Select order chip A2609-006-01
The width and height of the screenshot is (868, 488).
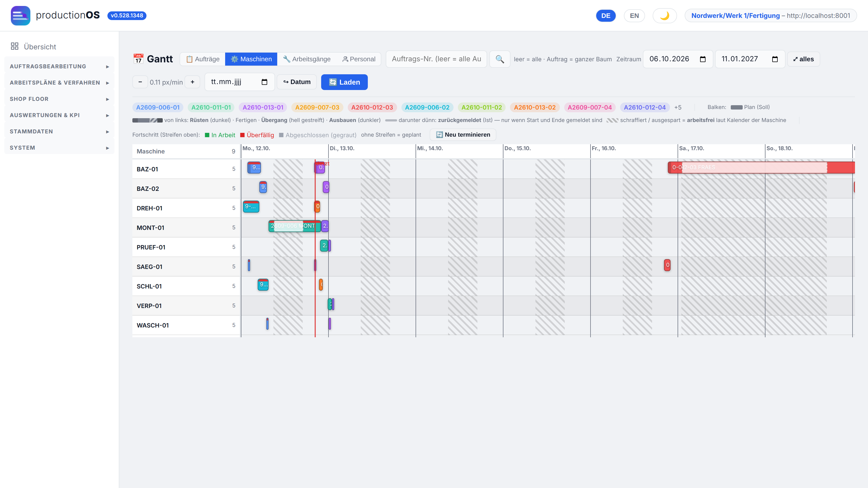tap(158, 107)
